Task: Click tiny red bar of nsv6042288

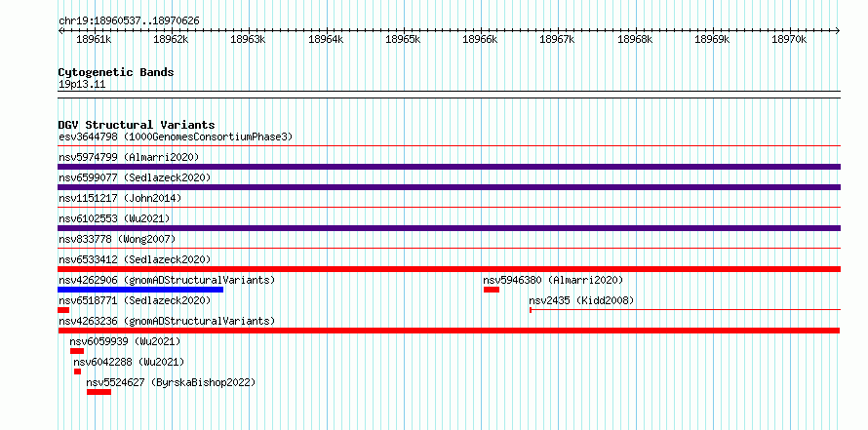Action: pyautogui.click(x=77, y=371)
